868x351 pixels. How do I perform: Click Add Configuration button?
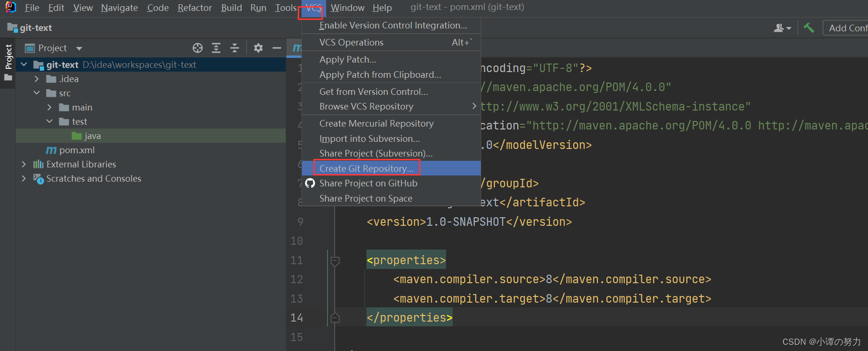pyautogui.click(x=846, y=28)
